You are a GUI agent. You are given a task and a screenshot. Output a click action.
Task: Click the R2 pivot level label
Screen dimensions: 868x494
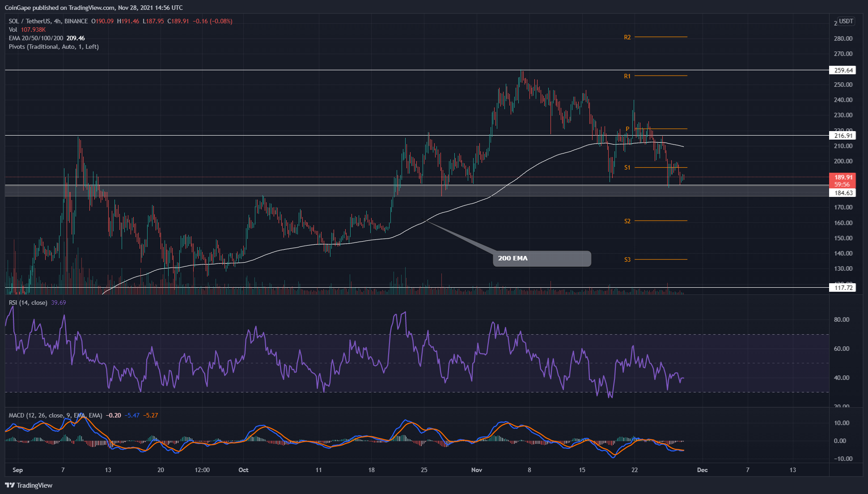(x=627, y=37)
